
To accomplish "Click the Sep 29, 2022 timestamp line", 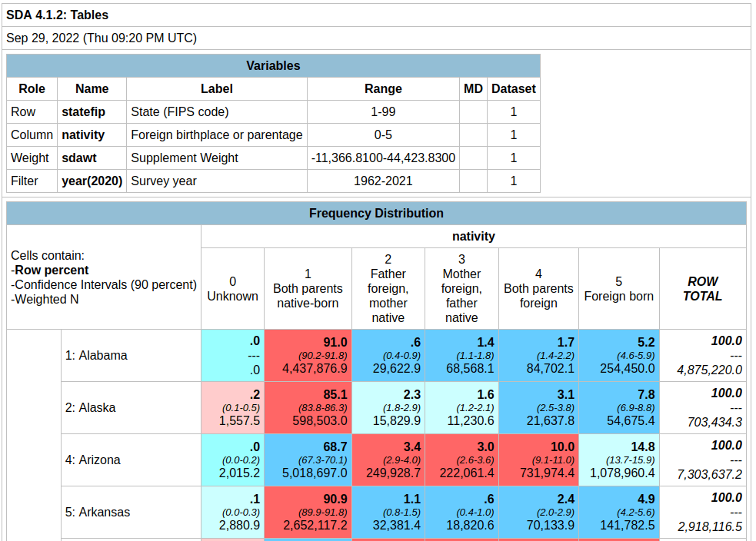I will coord(102,38).
